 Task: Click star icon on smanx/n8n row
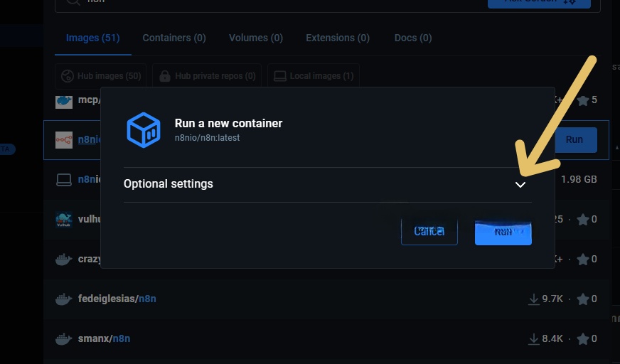(x=583, y=339)
